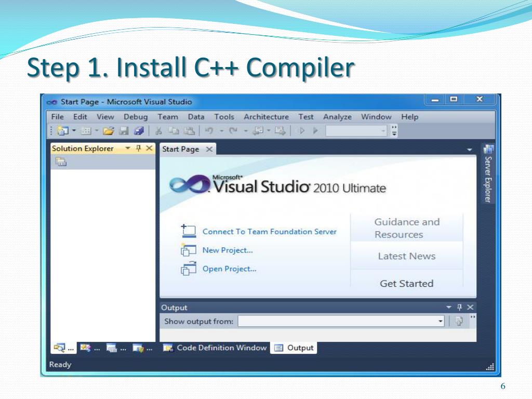Open the Debug menu
532x399 pixels.
click(x=136, y=117)
